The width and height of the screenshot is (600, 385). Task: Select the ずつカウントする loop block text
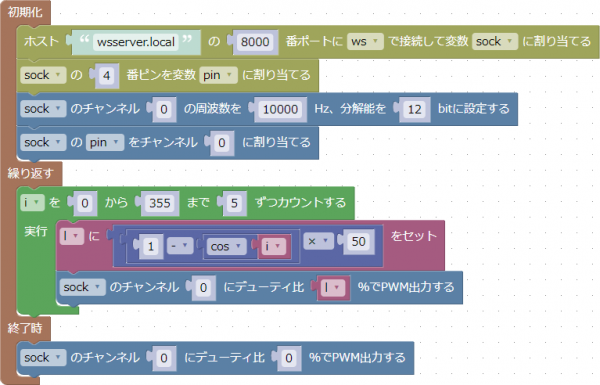click(300, 202)
